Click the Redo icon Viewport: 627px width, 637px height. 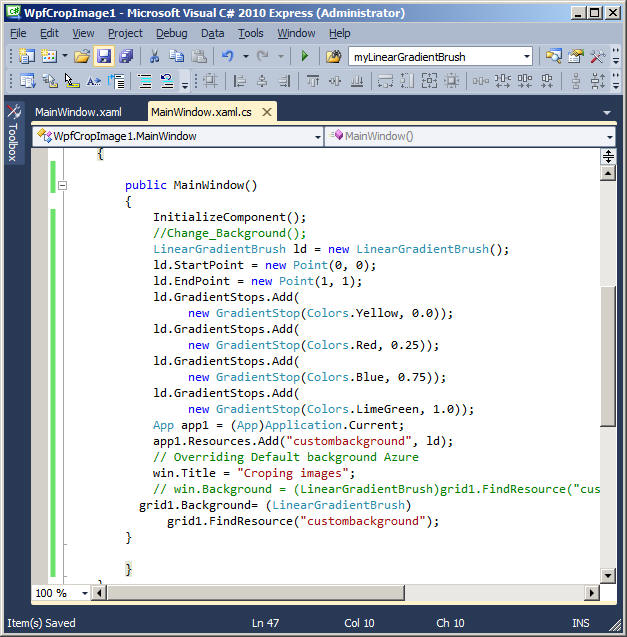263,56
